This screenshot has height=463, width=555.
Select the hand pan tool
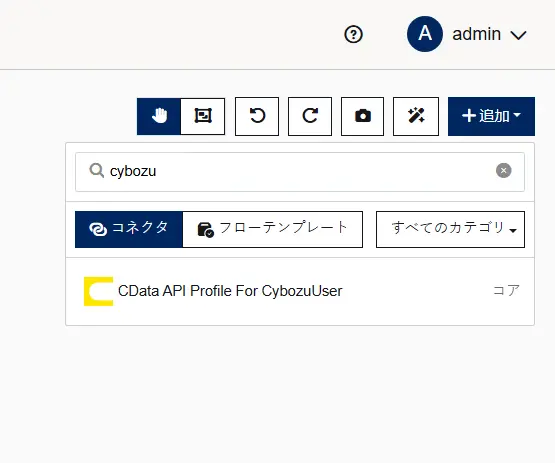point(159,116)
